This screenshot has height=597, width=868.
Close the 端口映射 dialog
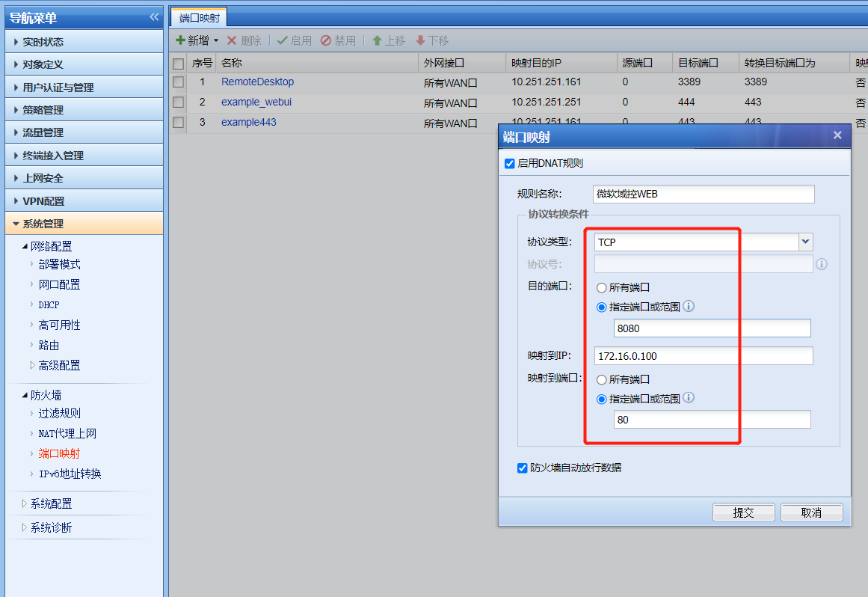tap(837, 135)
